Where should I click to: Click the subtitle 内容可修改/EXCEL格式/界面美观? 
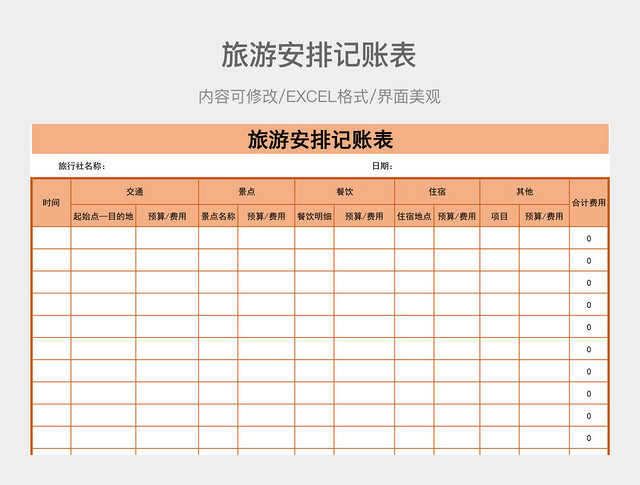320,97
